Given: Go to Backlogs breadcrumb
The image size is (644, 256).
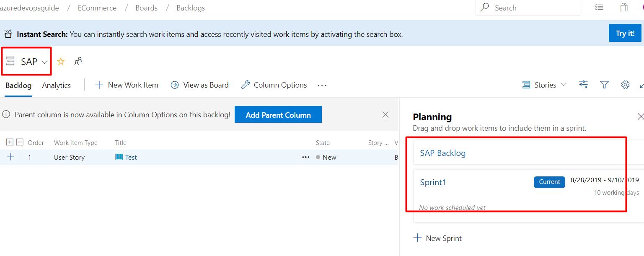Looking at the screenshot, I should tap(191, 8).
